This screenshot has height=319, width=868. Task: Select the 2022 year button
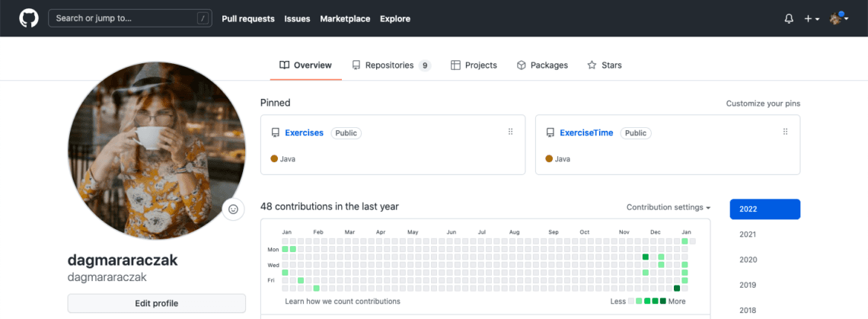pos(765,209)
